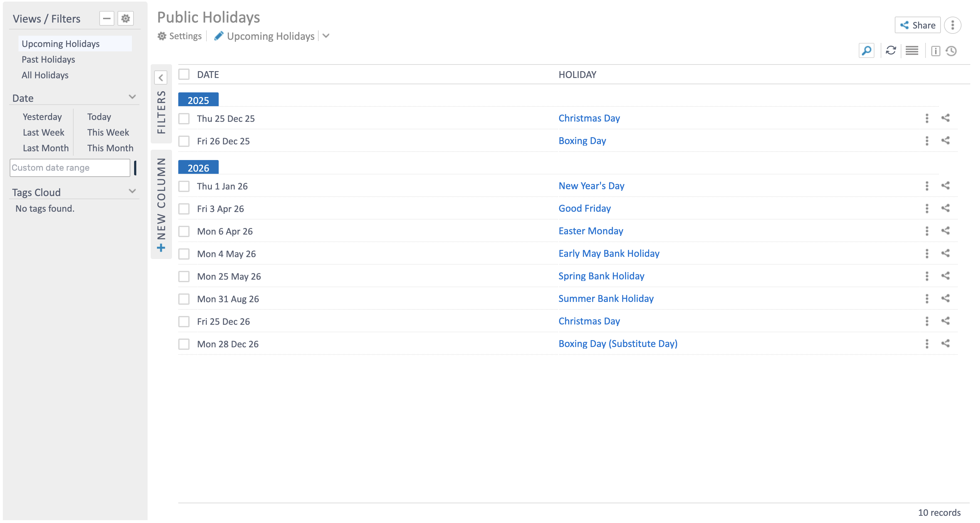Open the row density lines icon
The height and width of the screenshot is (523, 980).
pos(912,51)
